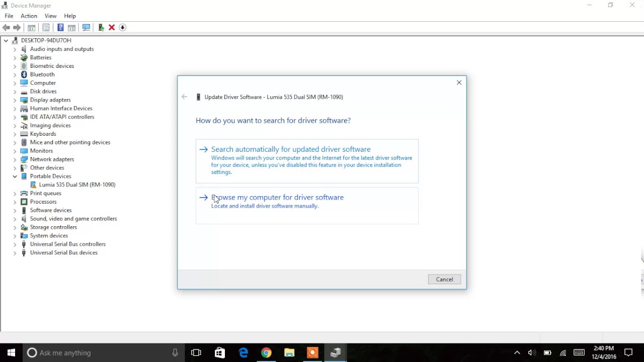Click the Cortana microphone icon
644x362 pixels.
pos(175,353)
